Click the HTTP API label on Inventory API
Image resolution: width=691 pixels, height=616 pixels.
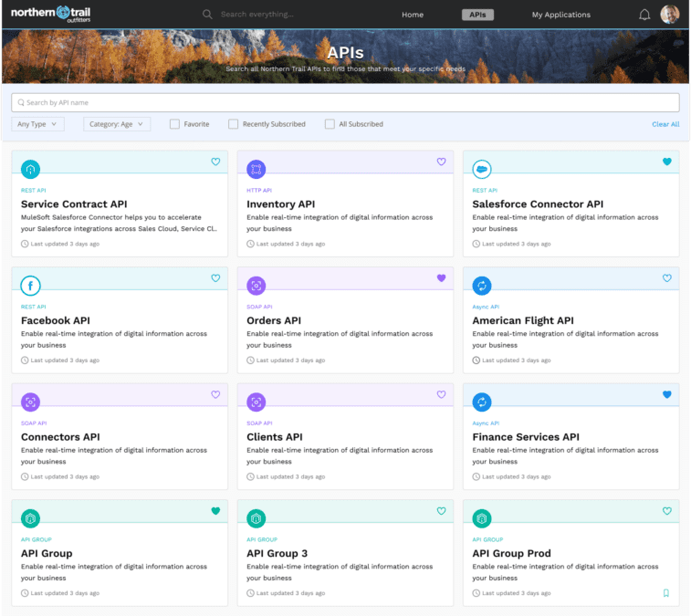pos(259,191)
